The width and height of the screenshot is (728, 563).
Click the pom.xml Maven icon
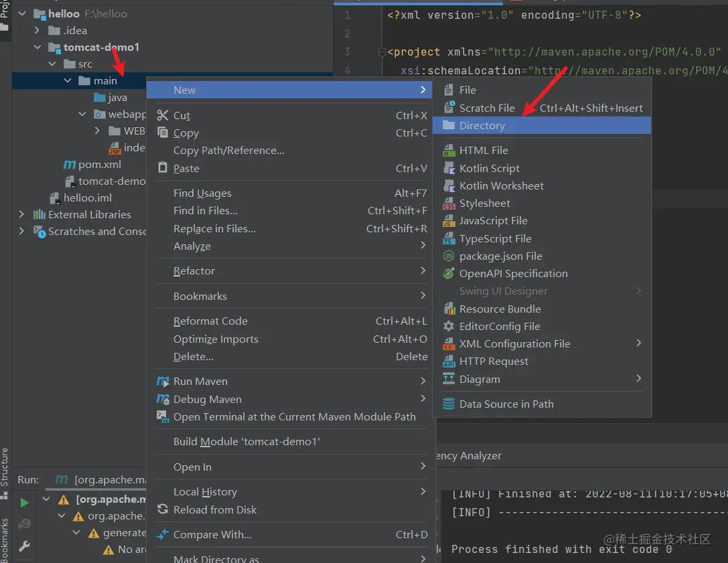[x=70, y=164]
